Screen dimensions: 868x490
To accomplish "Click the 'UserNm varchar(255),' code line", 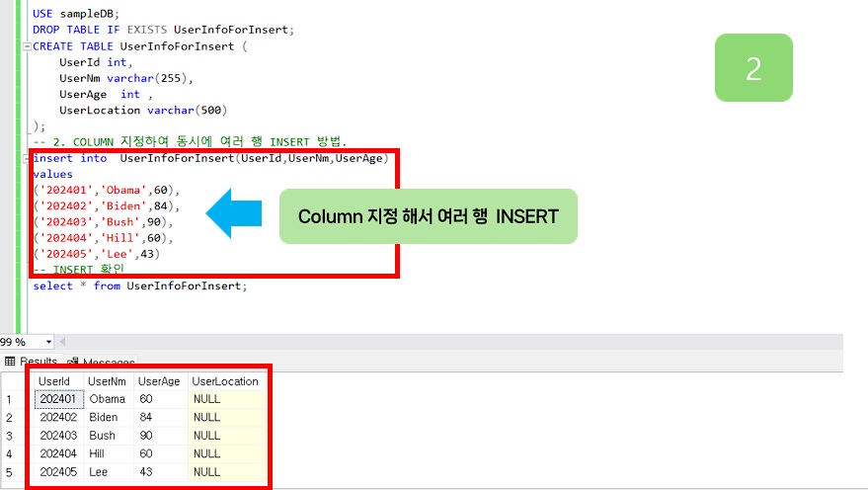I will pos(126,79).
